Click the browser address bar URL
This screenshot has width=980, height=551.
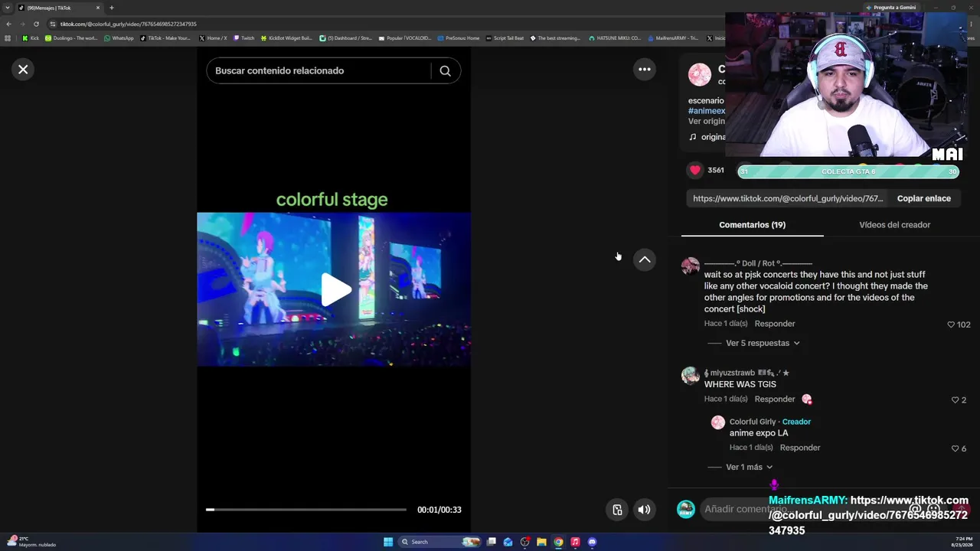pyautogui.click(x=129, y=24)
